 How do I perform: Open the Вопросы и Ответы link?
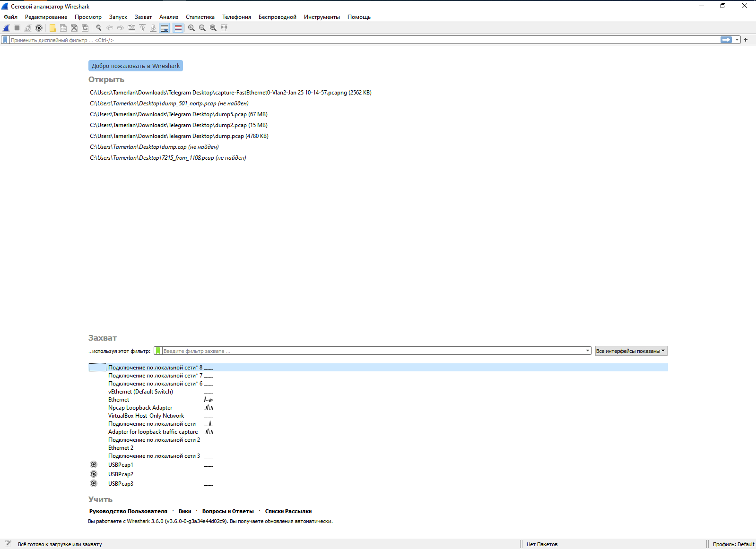pos(228,511)
